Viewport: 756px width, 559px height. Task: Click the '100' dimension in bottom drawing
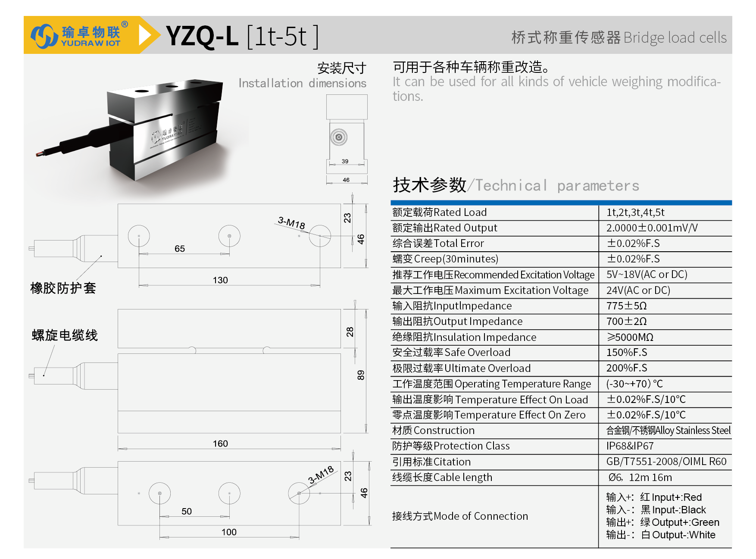(229, 532)
